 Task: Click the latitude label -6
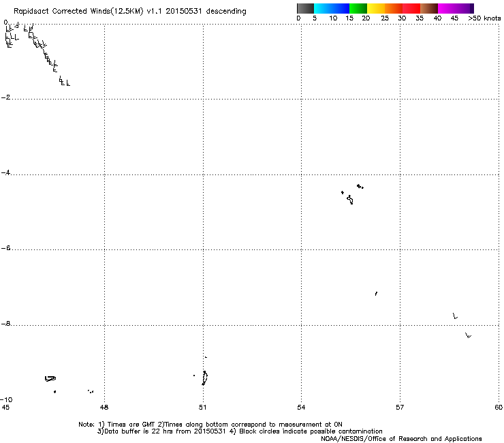coord(5,248)
